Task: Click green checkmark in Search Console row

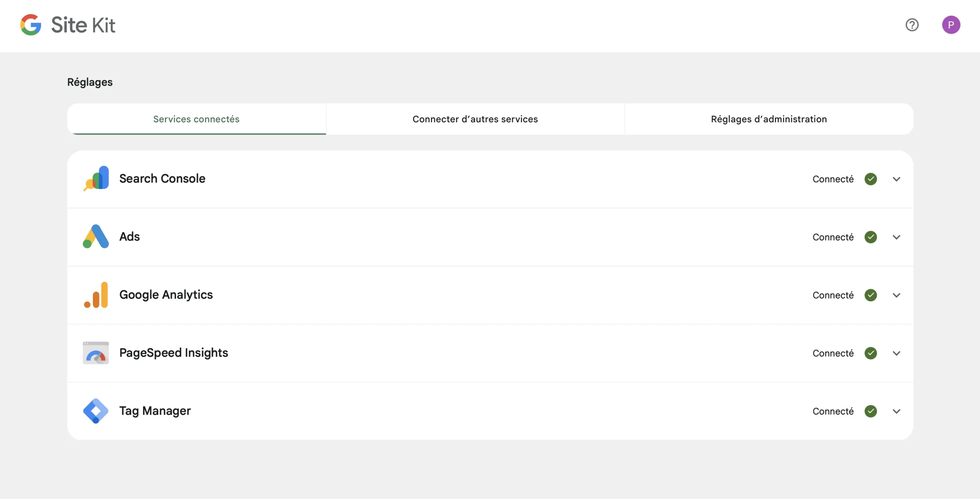Action: click(x=871, y=179)
